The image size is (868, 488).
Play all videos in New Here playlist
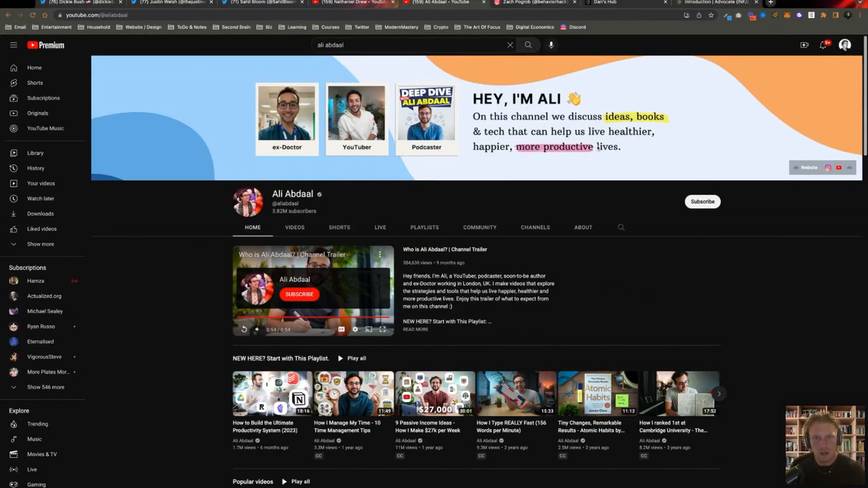(x=351, y=359)
